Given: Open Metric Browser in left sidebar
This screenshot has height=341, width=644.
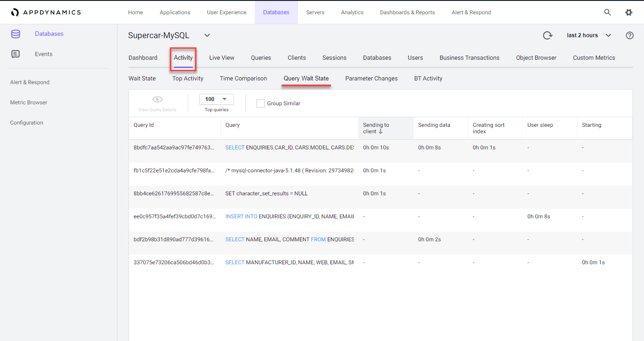Looking at the screenshot, I should tap(28, 102).
